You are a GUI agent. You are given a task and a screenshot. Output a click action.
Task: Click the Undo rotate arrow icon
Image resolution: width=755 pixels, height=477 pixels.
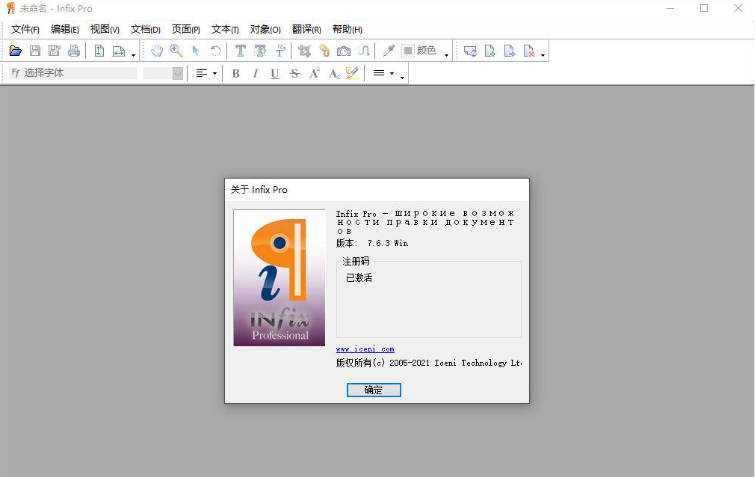point(215,51)
